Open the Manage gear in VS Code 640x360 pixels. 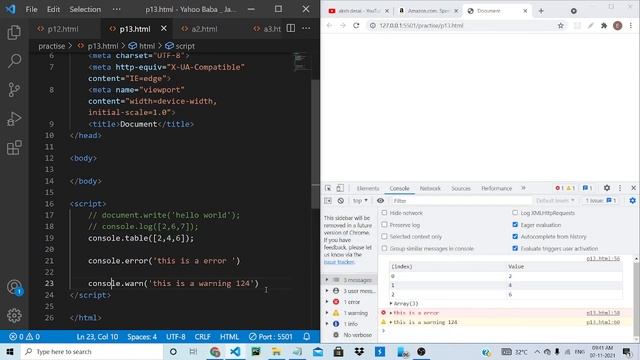pos(14,316)
